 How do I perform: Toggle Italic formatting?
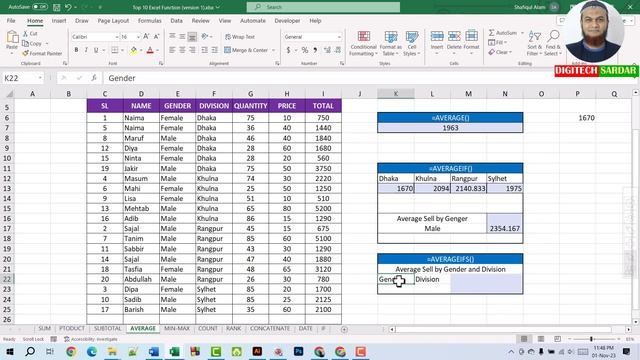pos(86,50)
